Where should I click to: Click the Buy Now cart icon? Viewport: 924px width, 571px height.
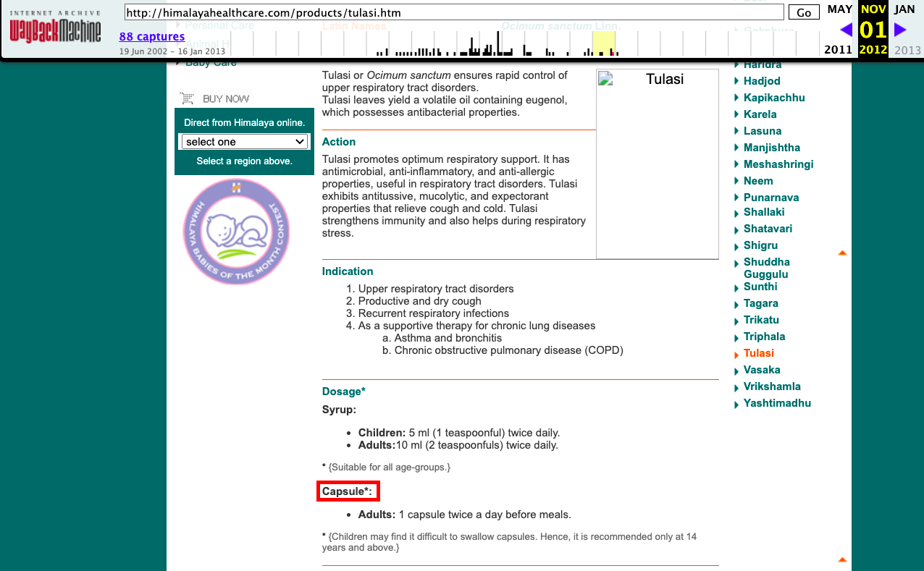click(188, 98)
